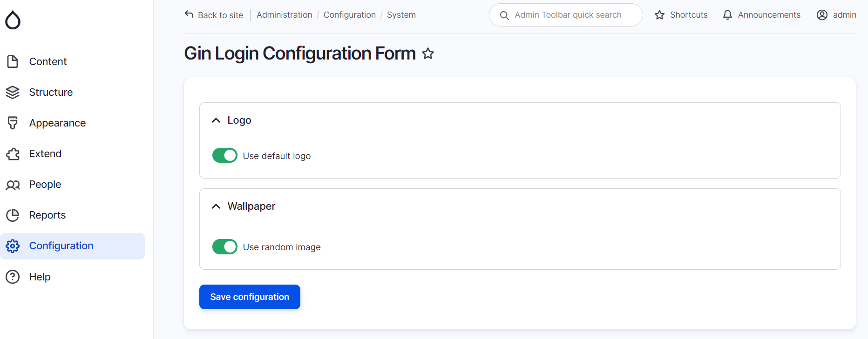
Task: Open the Shortcuts menu
Action: pyautogui.click(x=681, y=15)
